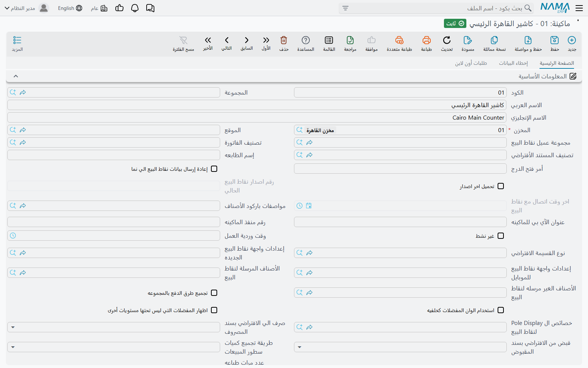Click the Delete (حذف) trash icon
Image resolution: width=588 pixels, height=368 pixels.
click(x=284, y=40)
